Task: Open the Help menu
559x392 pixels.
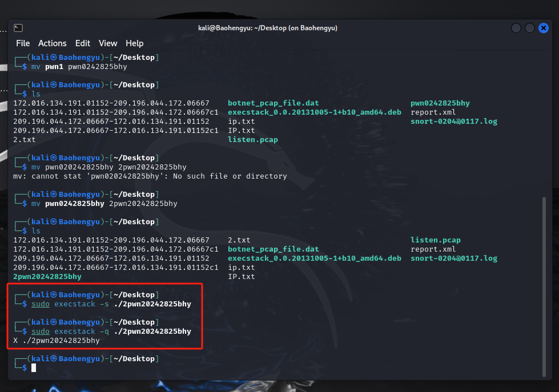Action: 134,43
